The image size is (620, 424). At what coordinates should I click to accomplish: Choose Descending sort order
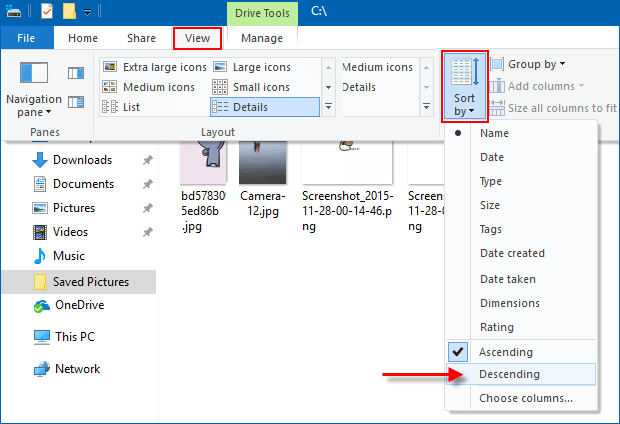(509, 374)
